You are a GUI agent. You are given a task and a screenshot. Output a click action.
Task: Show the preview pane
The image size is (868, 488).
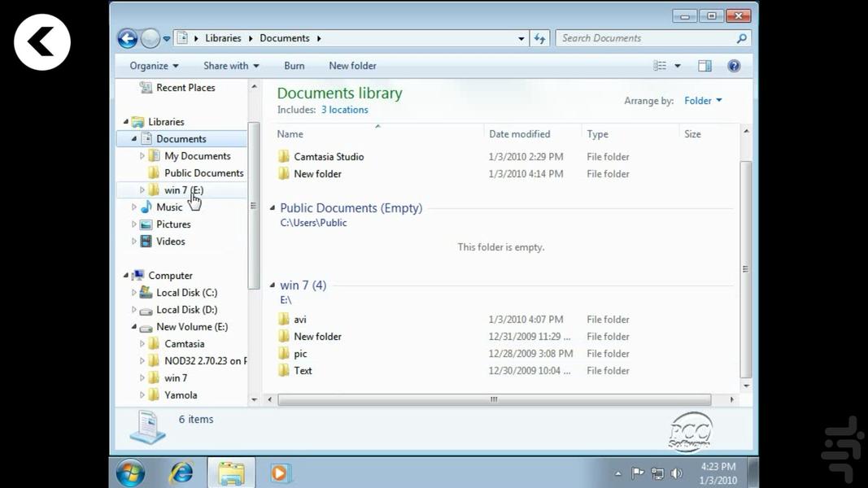tap(704, 65)
